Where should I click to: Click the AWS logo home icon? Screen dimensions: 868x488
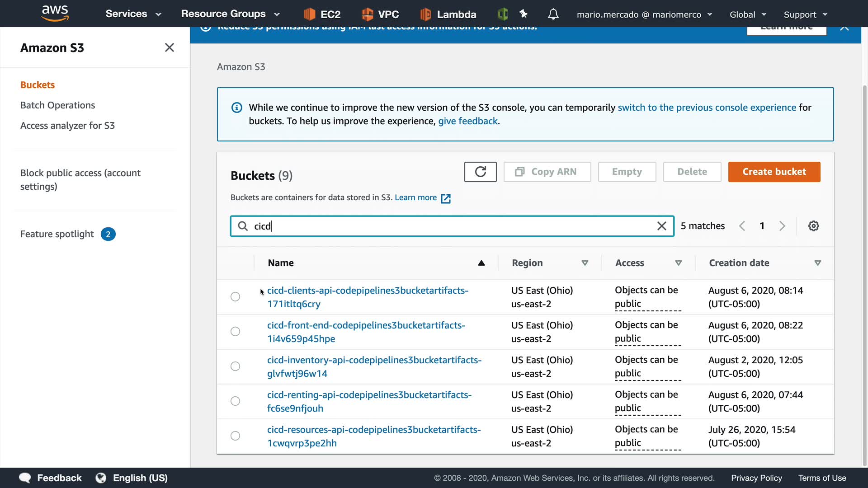click(x=55, y=13)
